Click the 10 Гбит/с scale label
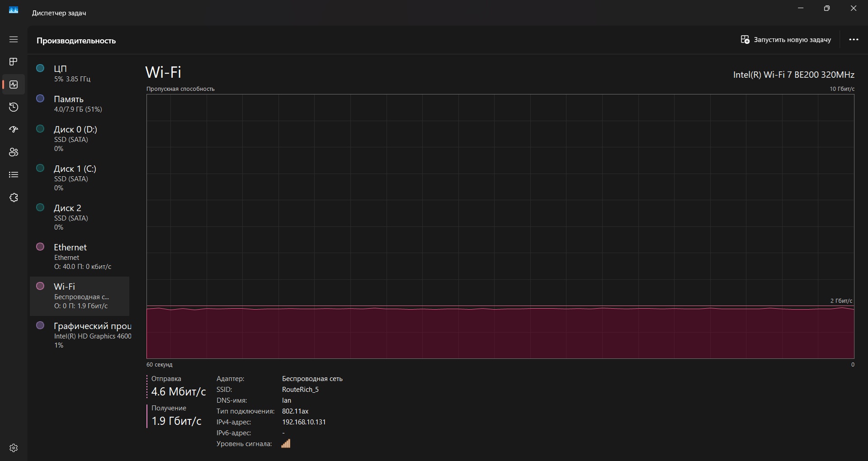Screen dimensions: 868x461 [x=842, y=89]
